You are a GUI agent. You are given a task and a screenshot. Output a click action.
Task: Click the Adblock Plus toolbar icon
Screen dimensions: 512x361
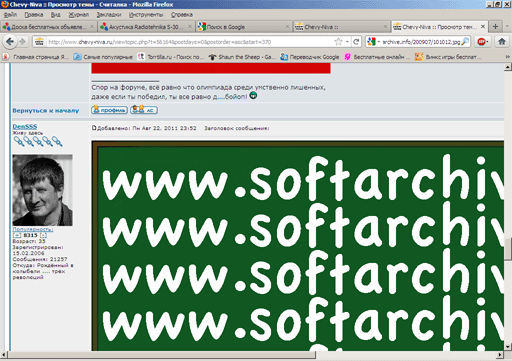(481, 42)
